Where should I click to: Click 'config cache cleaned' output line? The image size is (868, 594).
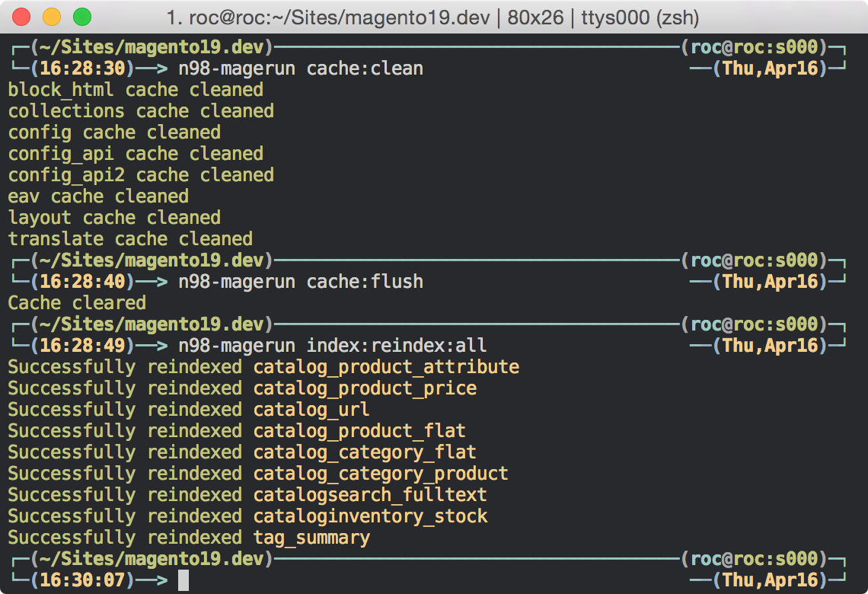click(x=114, y=133)
